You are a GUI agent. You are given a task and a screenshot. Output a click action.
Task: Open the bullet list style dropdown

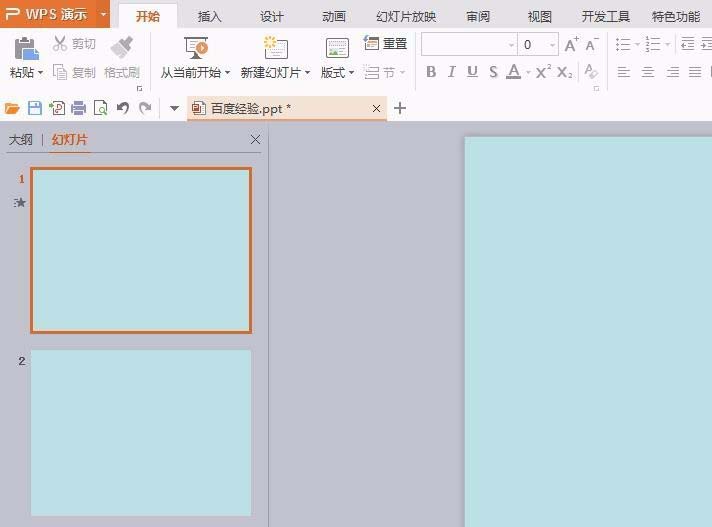pos(637,44)
